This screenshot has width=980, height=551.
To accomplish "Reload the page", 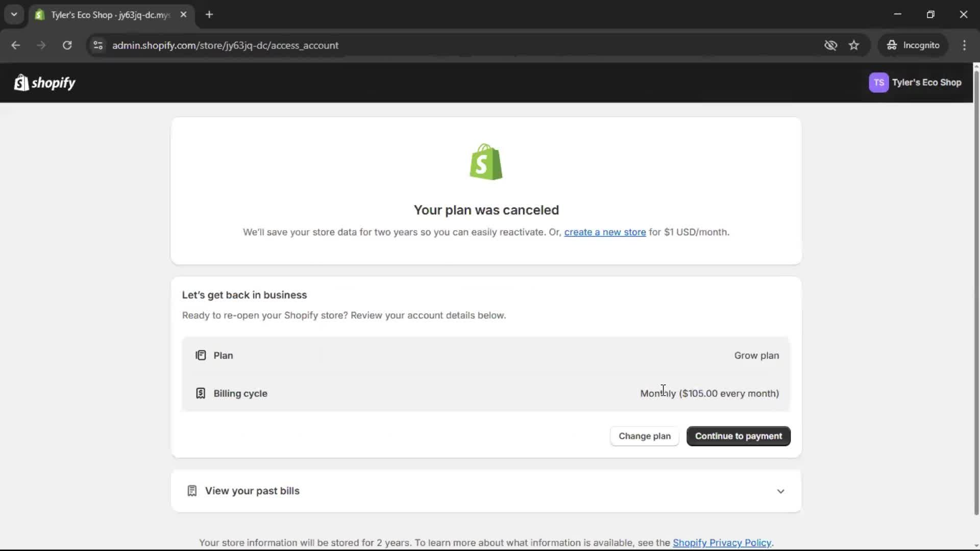I will (x=67, y=45).
